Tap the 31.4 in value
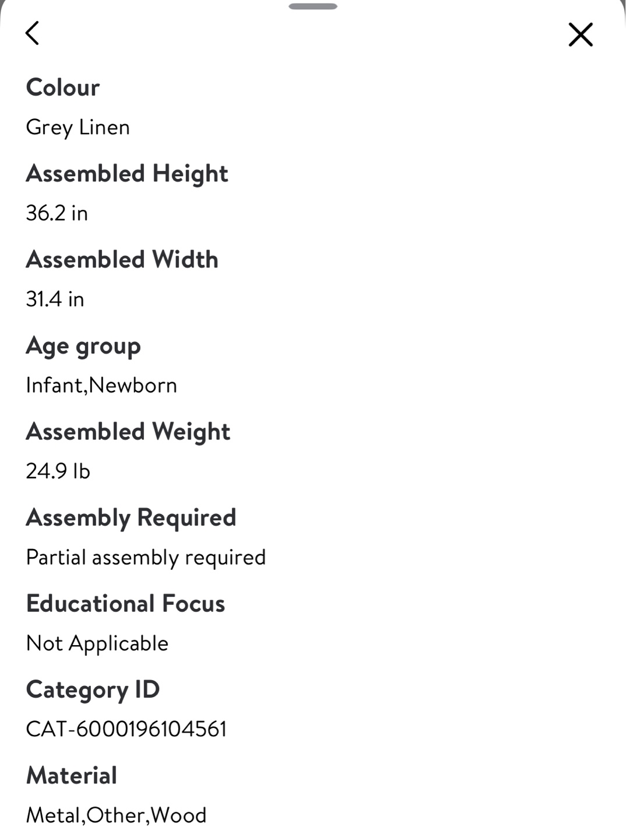Screen dimensions: 626x840 click(x=55, y=299)
